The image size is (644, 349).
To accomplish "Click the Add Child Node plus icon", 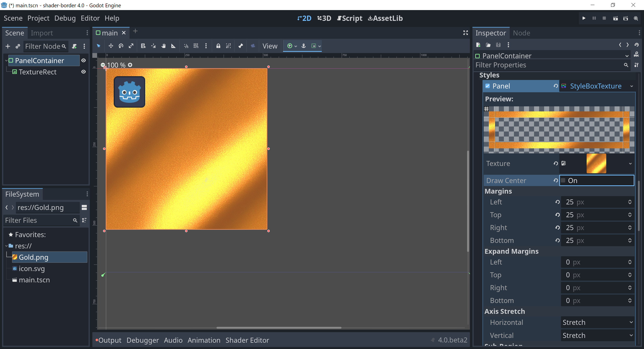I will pyautogui.click(x=8, y=46).
